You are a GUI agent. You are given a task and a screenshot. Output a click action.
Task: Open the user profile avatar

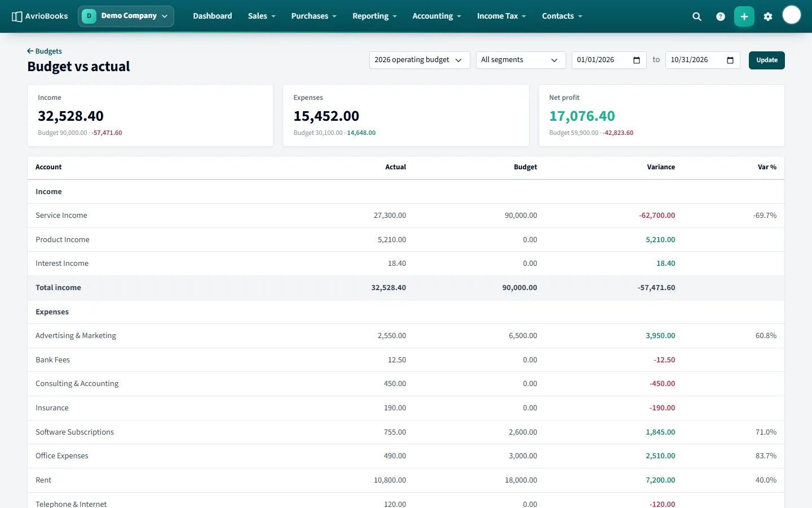pos(792,15)
